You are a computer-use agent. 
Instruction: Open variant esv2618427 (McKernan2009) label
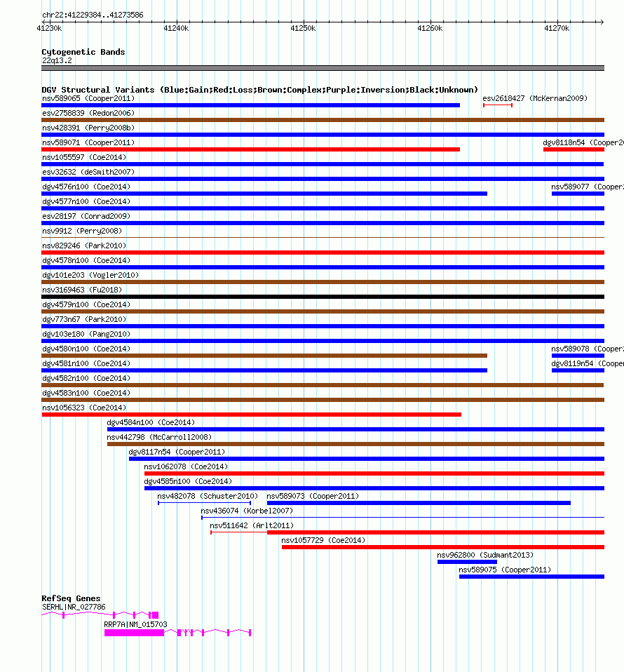coord(535,99)
